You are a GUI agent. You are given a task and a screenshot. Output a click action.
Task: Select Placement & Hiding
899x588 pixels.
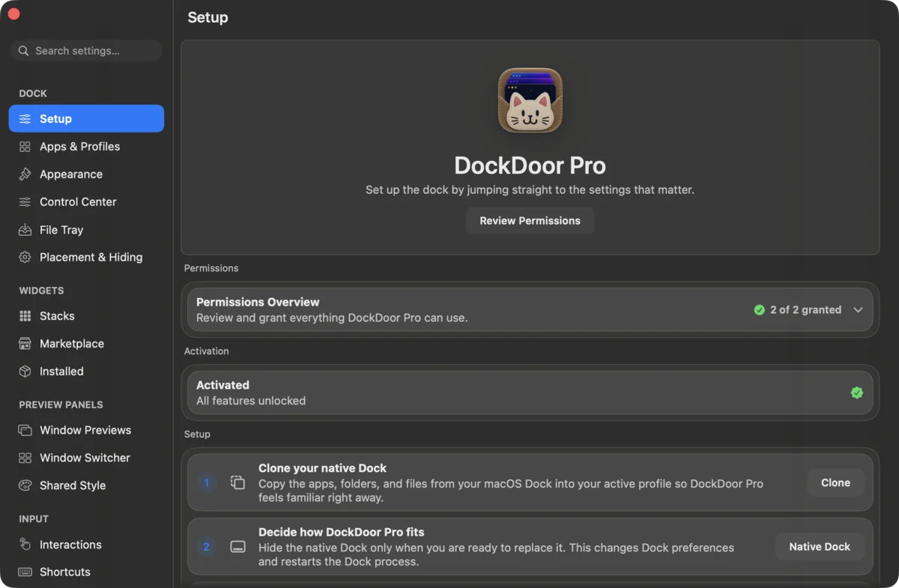tap(86, 257)
